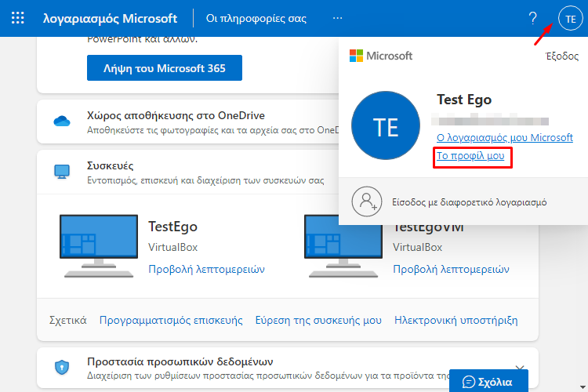Click the Σχετικά label
This screenshot has width=588, height=392.
[x=68, y=321]
